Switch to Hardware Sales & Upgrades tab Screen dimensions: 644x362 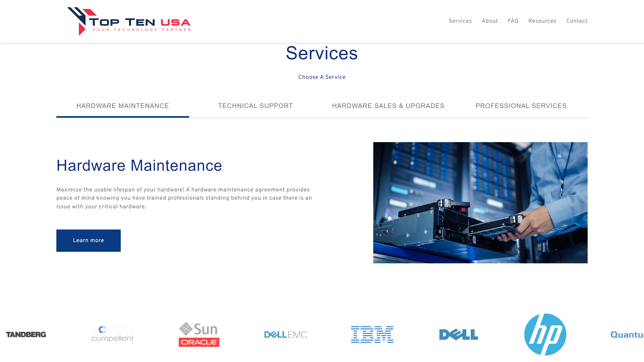point(388,106)
